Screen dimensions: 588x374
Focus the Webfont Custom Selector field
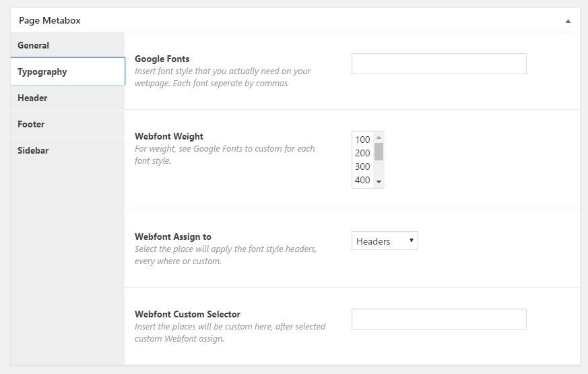[438, 319]
